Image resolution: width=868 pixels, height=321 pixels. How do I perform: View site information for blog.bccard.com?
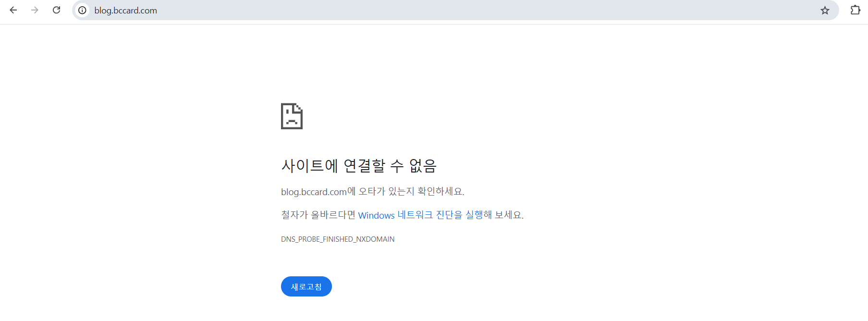[83, 10]
